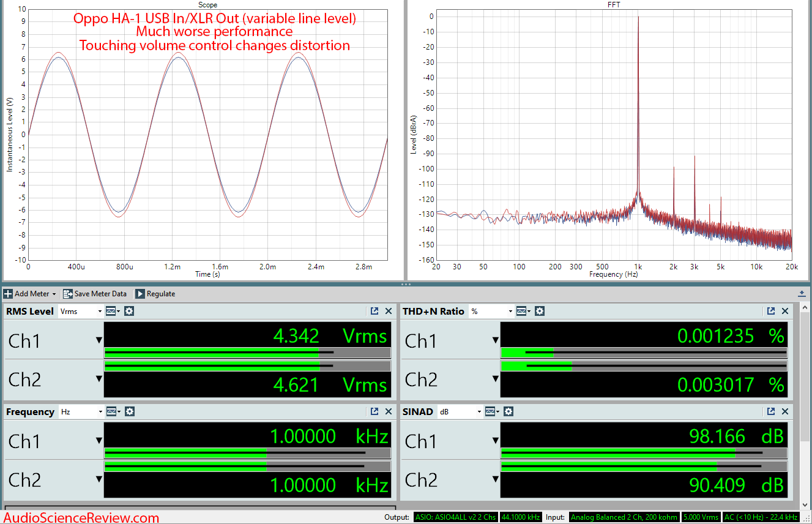The image size is (812, 524).
Task: Pop out the SINAD meter
Action: click(771, 412)
